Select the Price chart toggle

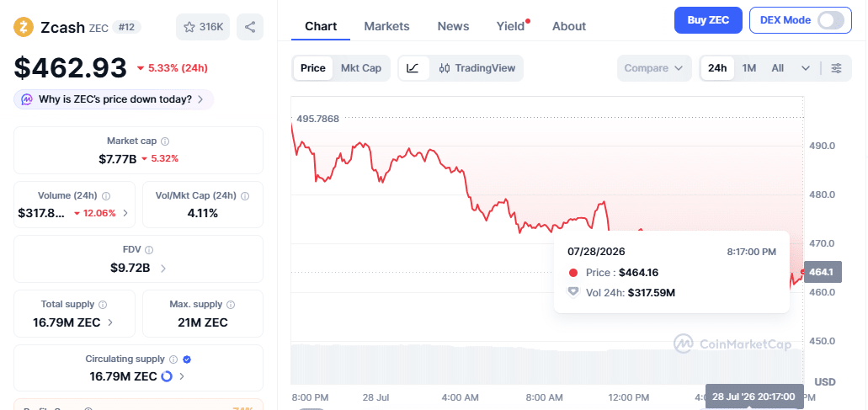click(x=313, y=68)
